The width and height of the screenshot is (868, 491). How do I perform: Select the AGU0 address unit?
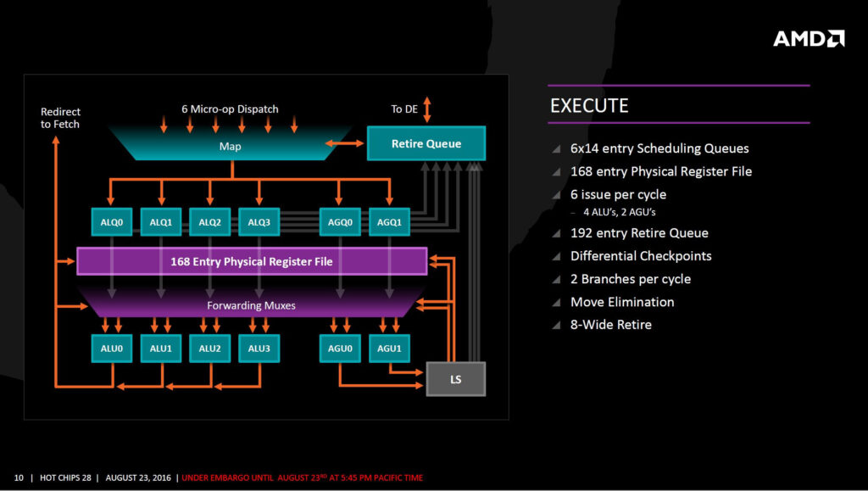(x=340, y=349)
